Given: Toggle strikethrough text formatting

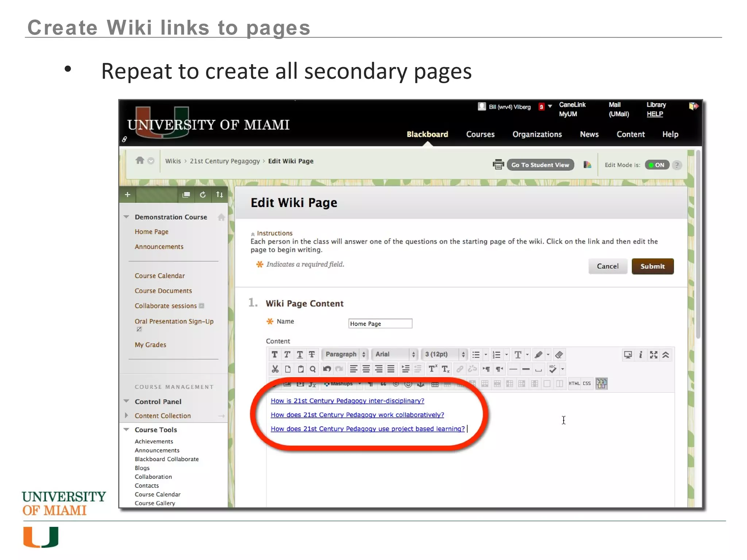Looking at the screenshot, I should pos(312,354).
